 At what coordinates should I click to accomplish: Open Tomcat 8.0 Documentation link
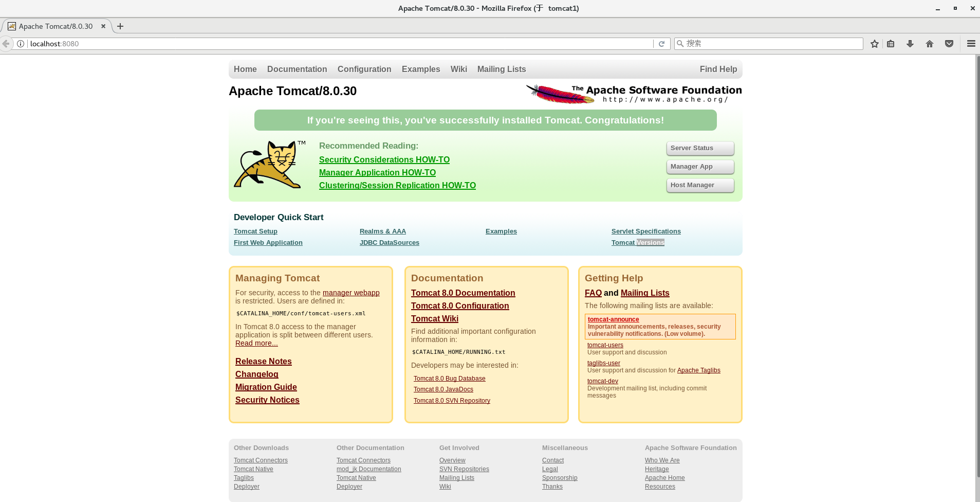click(463, 293)
